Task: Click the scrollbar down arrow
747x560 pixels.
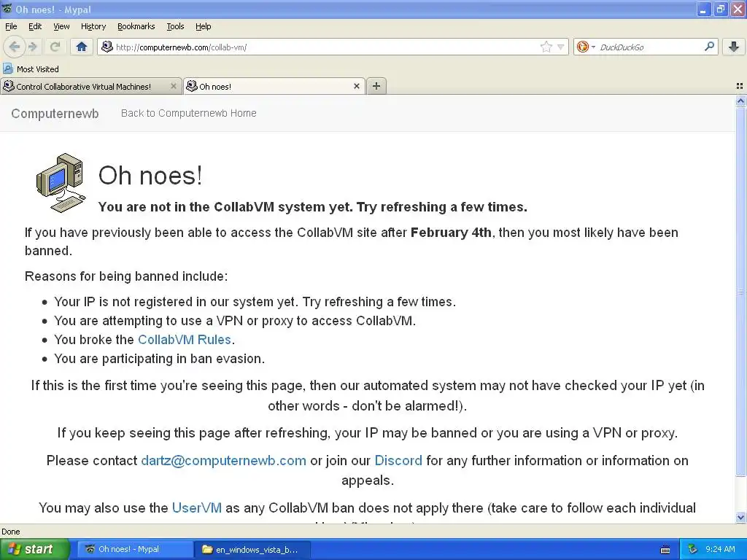Action: [x=740, y=517]
